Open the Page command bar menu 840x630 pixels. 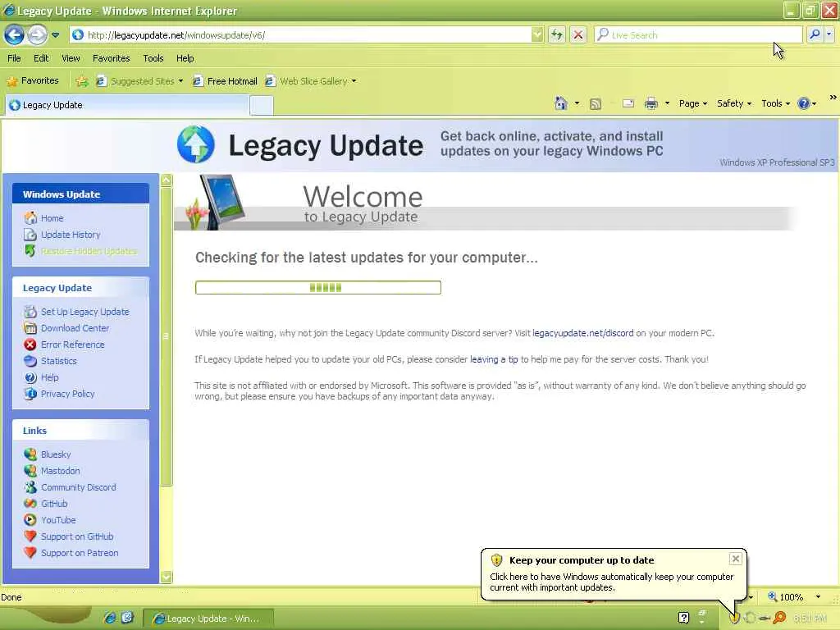(692, 103)
